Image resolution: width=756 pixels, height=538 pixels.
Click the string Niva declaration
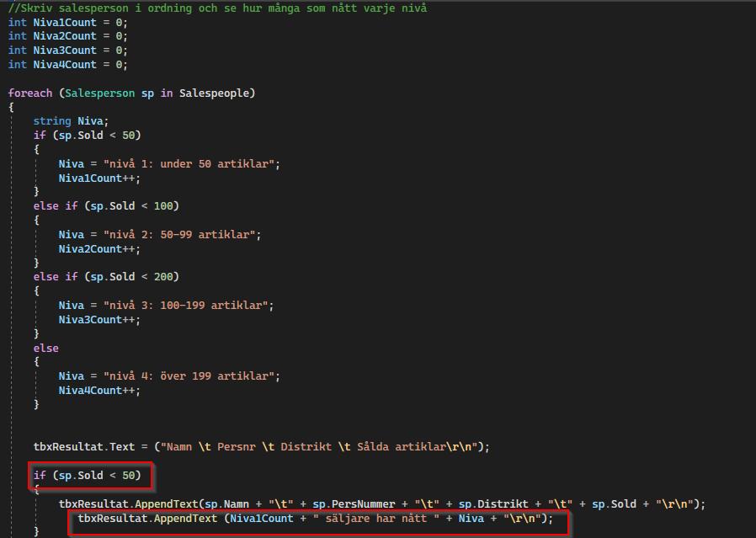[71, 121]
